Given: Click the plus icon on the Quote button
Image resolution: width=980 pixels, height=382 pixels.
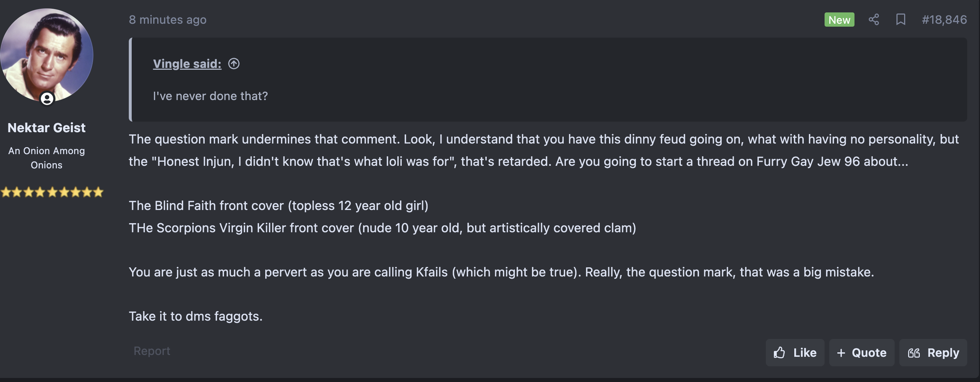Looking at the screenshot, I should coord(841,353).
